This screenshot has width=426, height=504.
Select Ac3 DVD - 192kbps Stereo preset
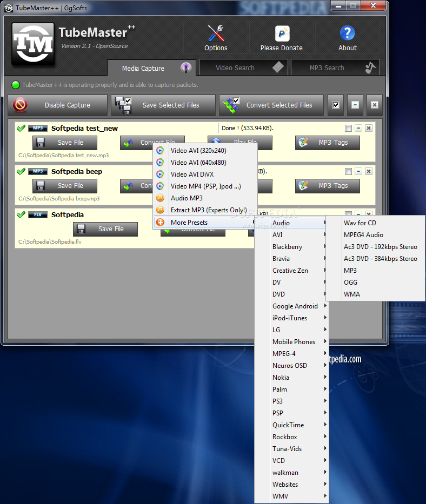coord(376,247)
